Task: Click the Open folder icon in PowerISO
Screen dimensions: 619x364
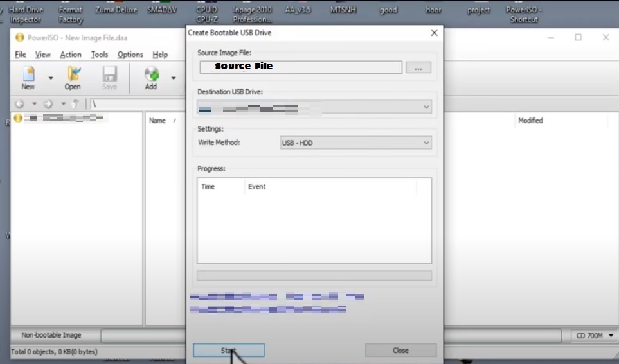Action: 73,78
